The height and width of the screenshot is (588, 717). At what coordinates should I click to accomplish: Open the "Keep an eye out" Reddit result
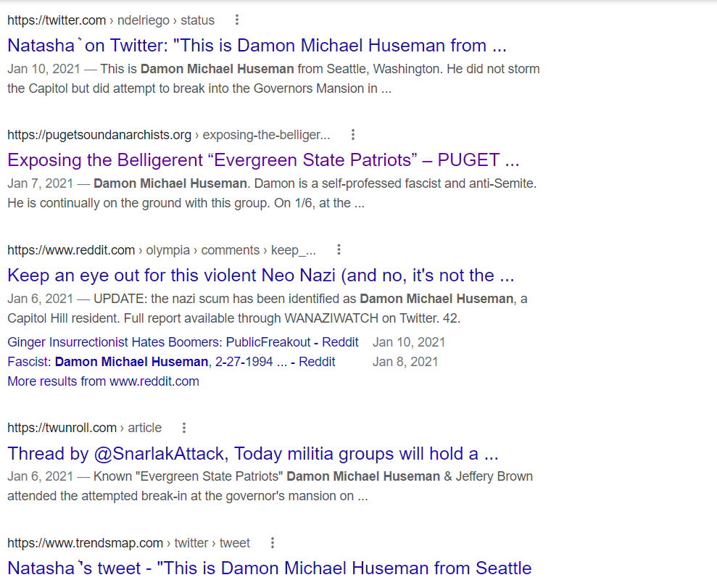pos(260,276)
